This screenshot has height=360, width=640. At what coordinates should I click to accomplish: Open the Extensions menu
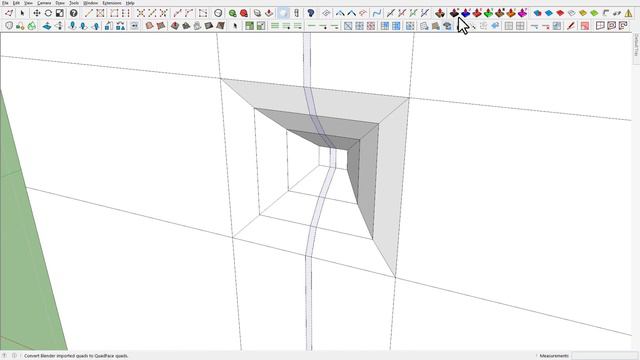pos(111,3)
